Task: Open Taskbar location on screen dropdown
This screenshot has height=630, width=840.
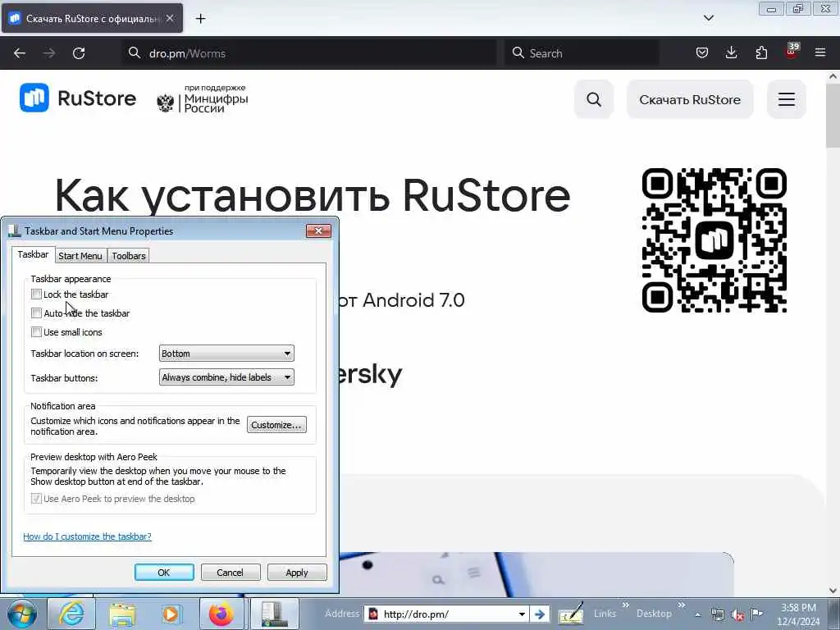Action: 226,354
